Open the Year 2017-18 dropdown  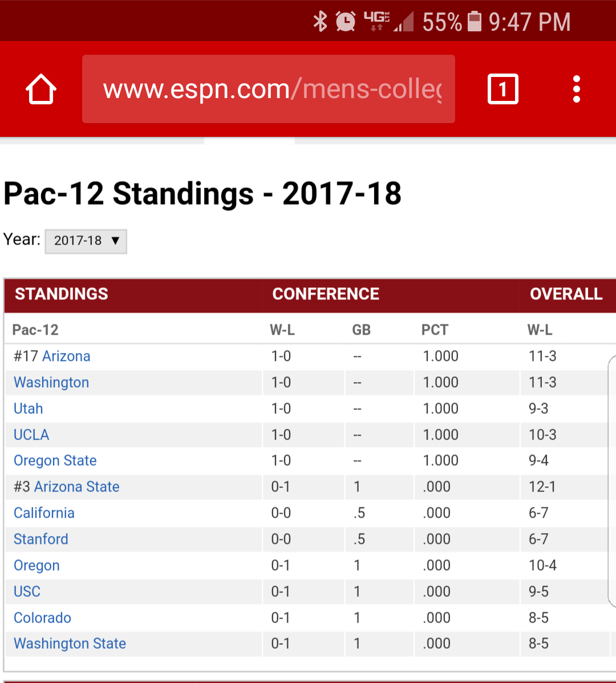click(86, 241)
